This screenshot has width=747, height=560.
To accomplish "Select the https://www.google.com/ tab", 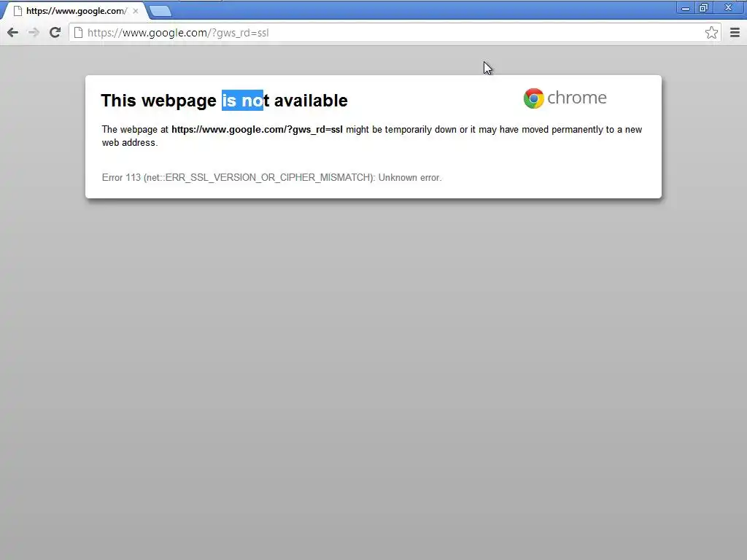I will [76, 11].
